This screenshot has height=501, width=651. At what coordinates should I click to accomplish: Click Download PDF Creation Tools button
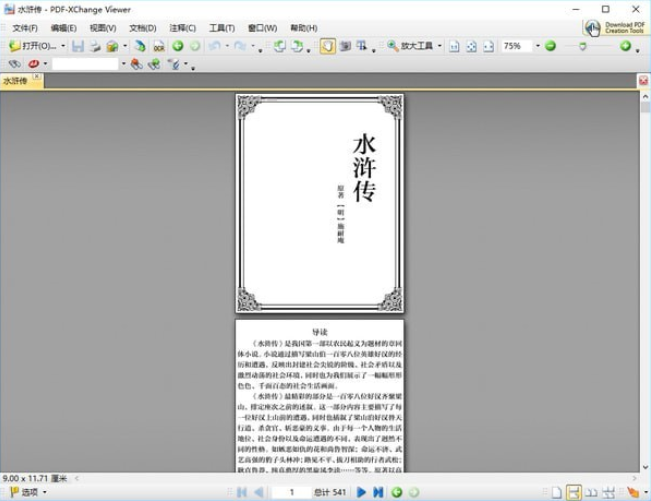coord(615,28)
